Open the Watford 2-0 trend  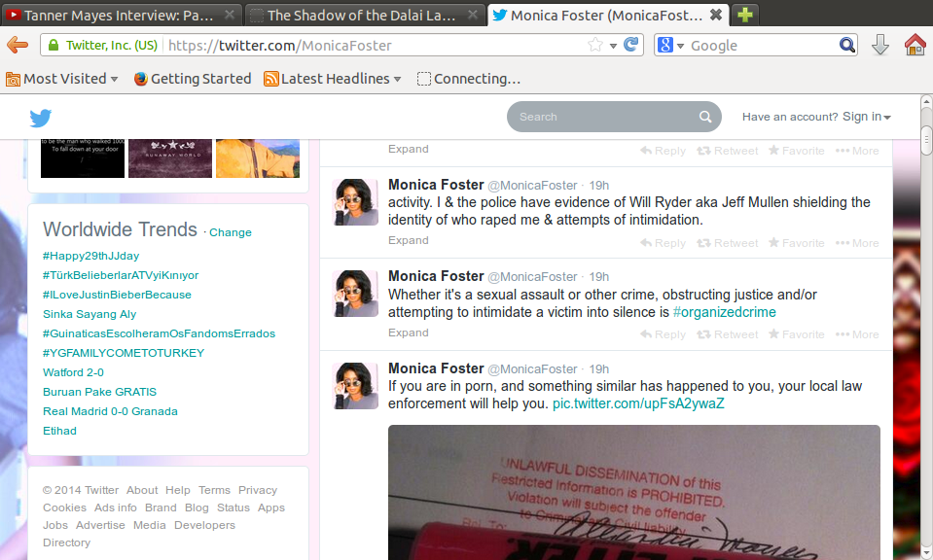(x=73, y=372)
